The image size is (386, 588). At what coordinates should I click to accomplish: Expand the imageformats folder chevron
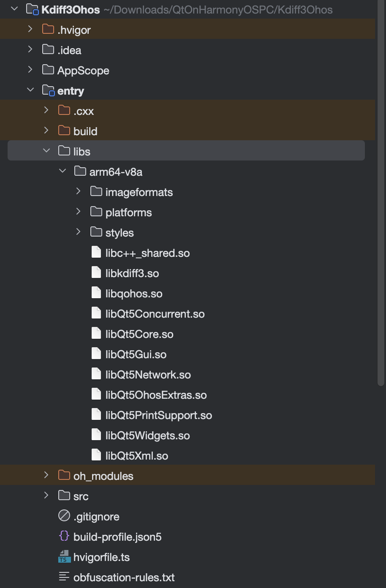[78, 191]
